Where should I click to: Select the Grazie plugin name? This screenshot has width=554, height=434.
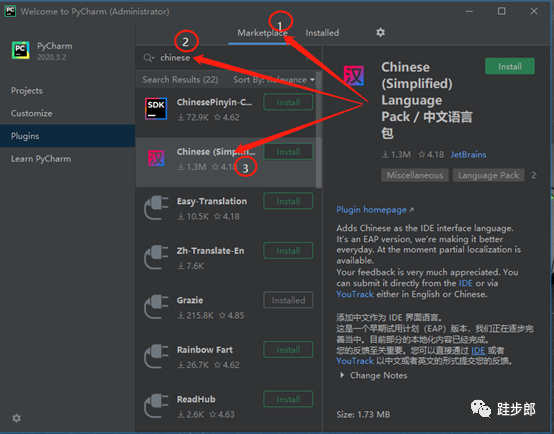190,300
